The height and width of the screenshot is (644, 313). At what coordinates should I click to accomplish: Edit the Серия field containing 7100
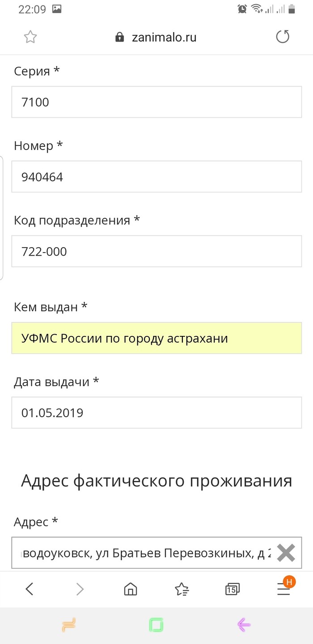tap(156, 102)
